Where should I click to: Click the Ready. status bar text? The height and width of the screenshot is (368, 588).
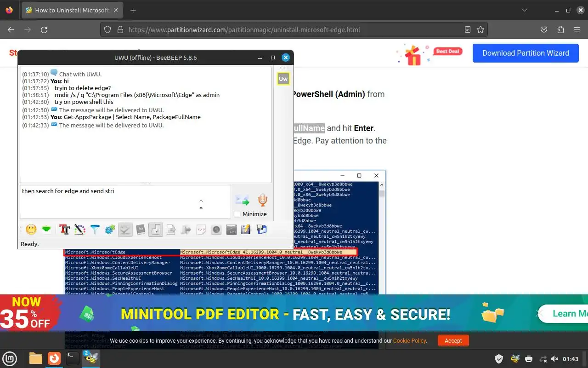[30, 244]
